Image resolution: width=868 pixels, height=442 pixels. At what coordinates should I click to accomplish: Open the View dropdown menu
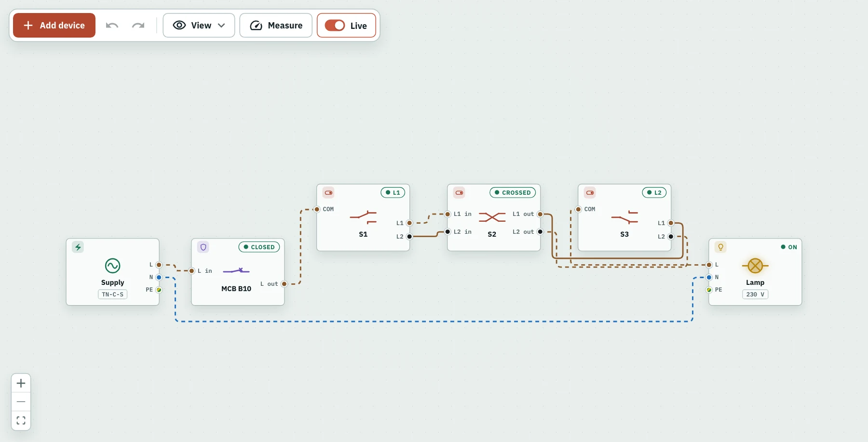[199, 26]
